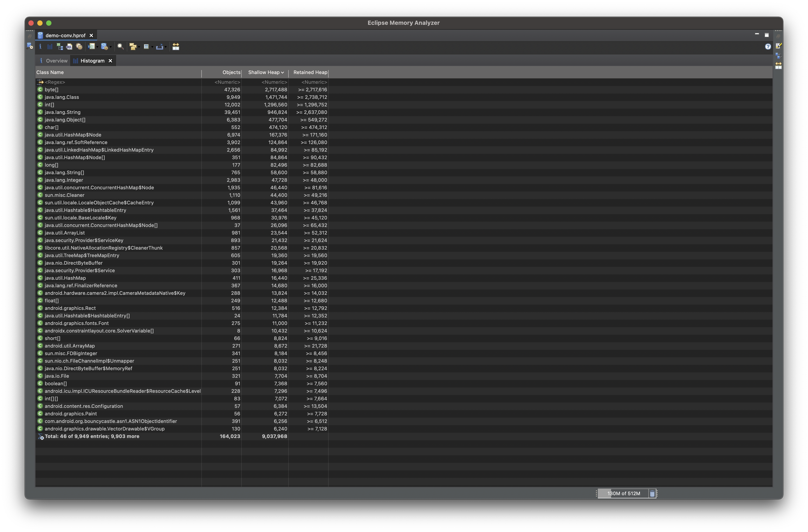Click the Compare Tables arrow icon in toolbar

click(x=176, y=47)
